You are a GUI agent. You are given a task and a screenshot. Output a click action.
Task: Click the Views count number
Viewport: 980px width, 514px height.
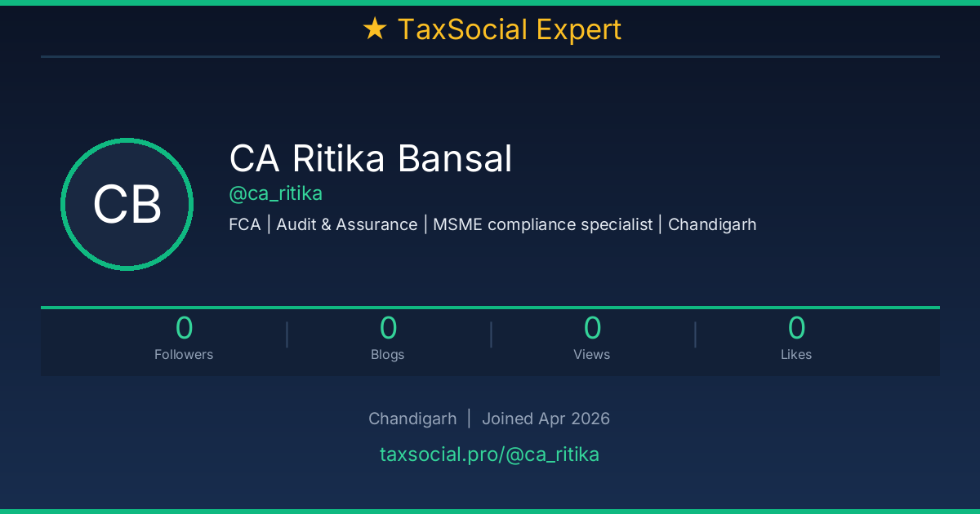coord(592,328)
